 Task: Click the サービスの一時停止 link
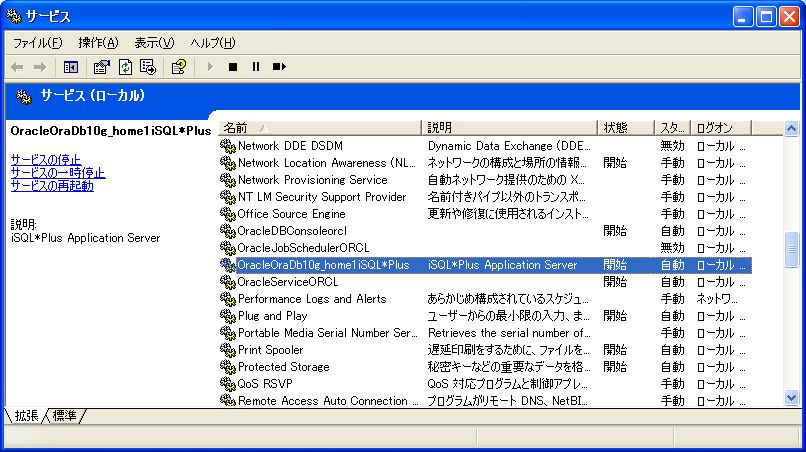pyautogui.click(x=58, y=173)
